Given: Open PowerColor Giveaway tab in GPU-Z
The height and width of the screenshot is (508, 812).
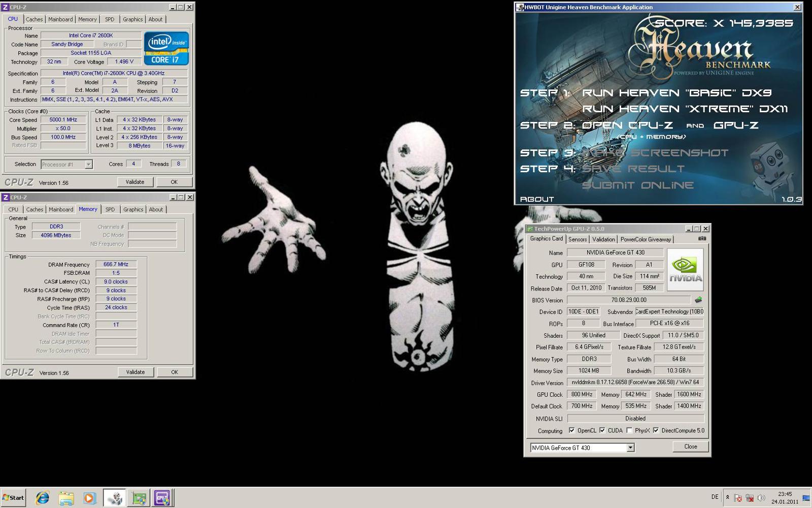Looking at the screenshot, I should point(646,239).
